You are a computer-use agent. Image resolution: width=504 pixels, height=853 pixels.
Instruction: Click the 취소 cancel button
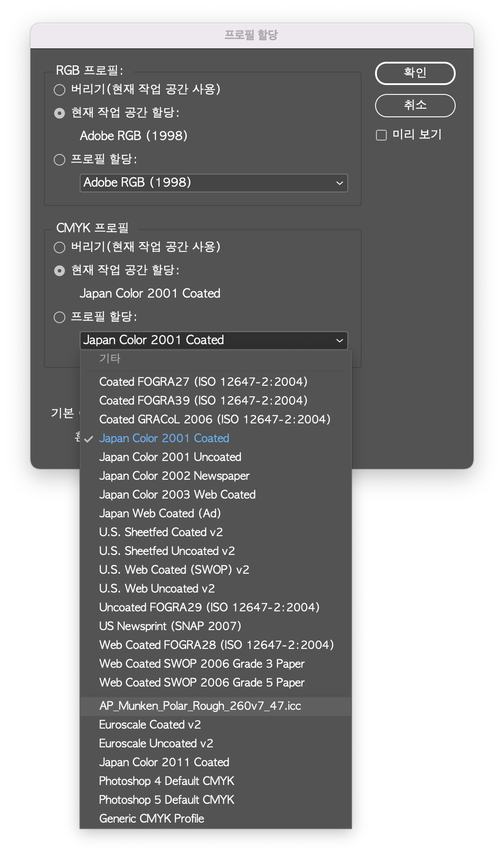click(x=415, y=106)
